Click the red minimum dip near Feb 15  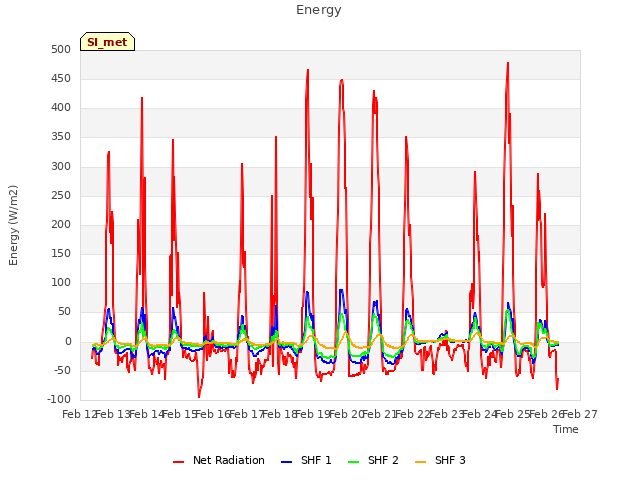(199, 396)
